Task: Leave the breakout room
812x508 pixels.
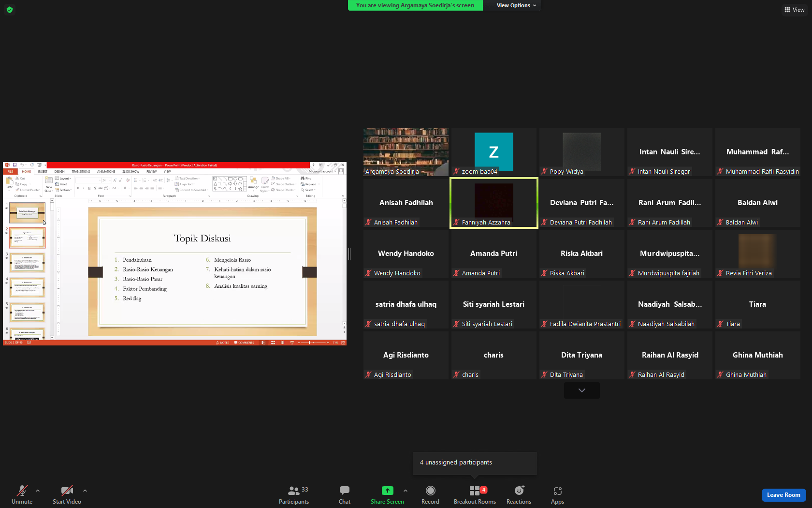Action: 783,495
